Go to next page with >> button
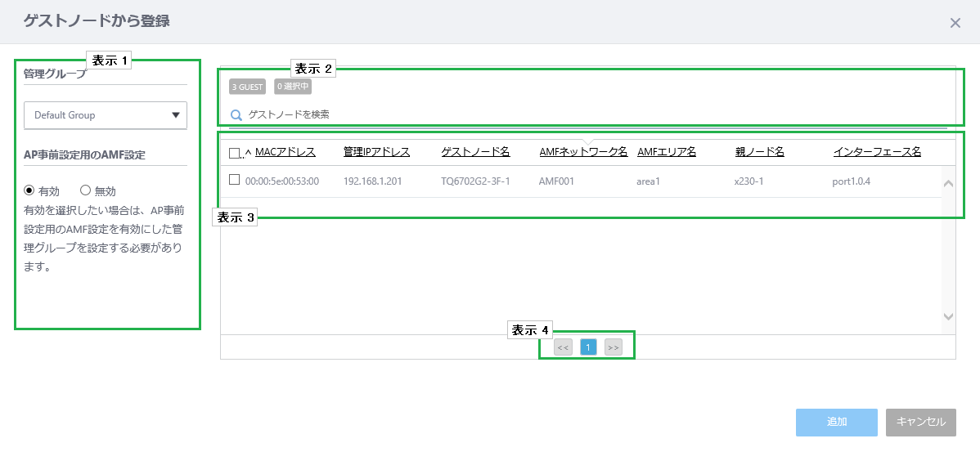Viewport: 980px width, 452px height. (614, 347)
